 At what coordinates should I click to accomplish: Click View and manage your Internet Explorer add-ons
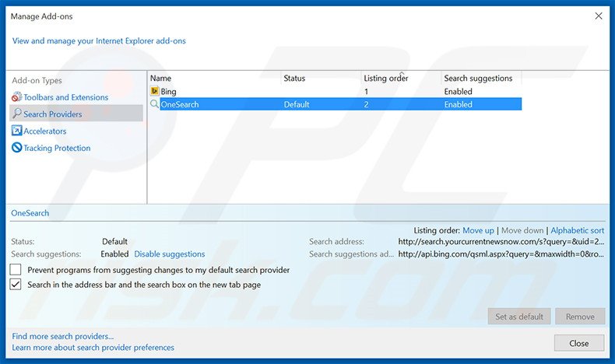coord(99,40)
